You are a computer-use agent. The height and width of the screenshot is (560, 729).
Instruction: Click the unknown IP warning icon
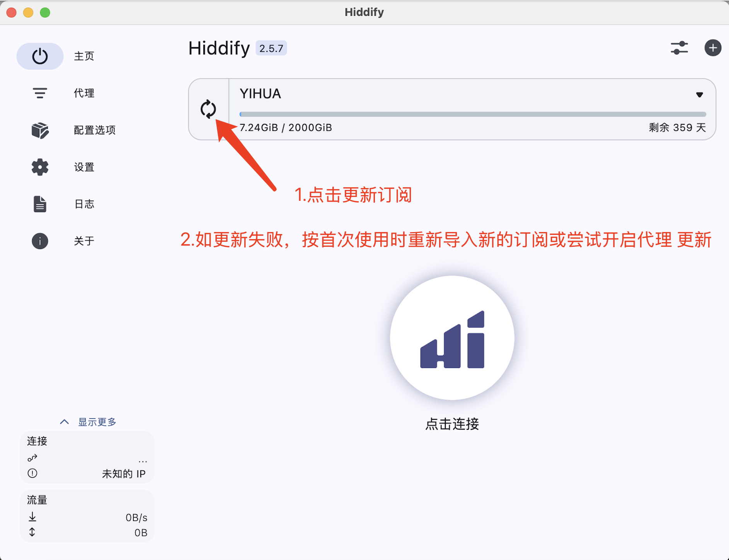pos(32,473)
